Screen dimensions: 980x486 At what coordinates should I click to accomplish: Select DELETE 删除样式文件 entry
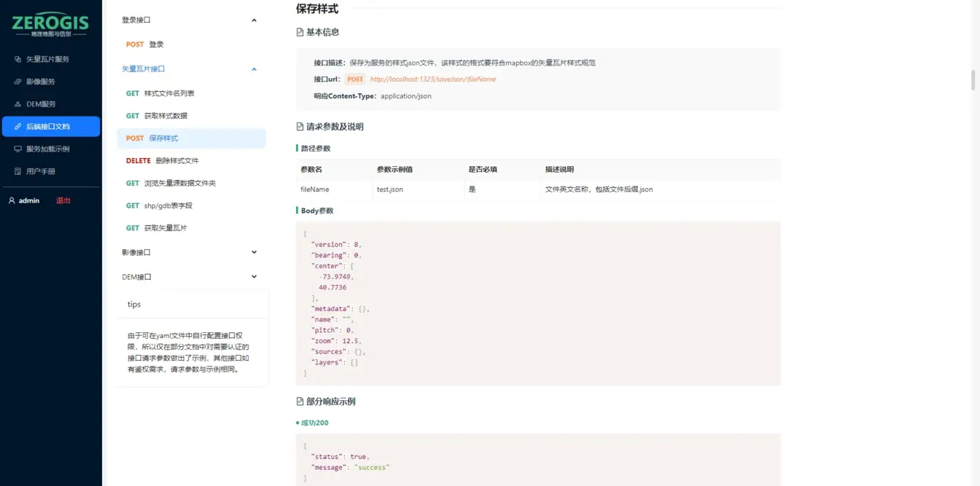(162, 160)
